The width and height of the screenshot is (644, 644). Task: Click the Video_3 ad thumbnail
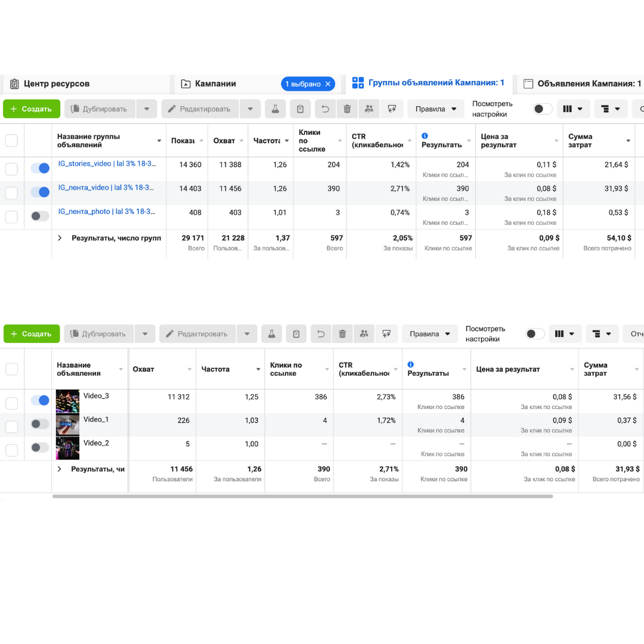(x=67, y=401)
